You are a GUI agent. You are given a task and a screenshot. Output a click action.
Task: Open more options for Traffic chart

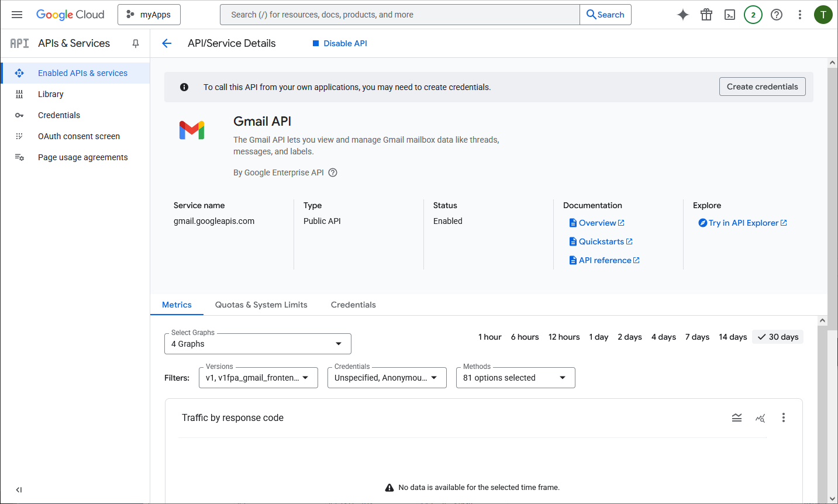coord(784,417)
